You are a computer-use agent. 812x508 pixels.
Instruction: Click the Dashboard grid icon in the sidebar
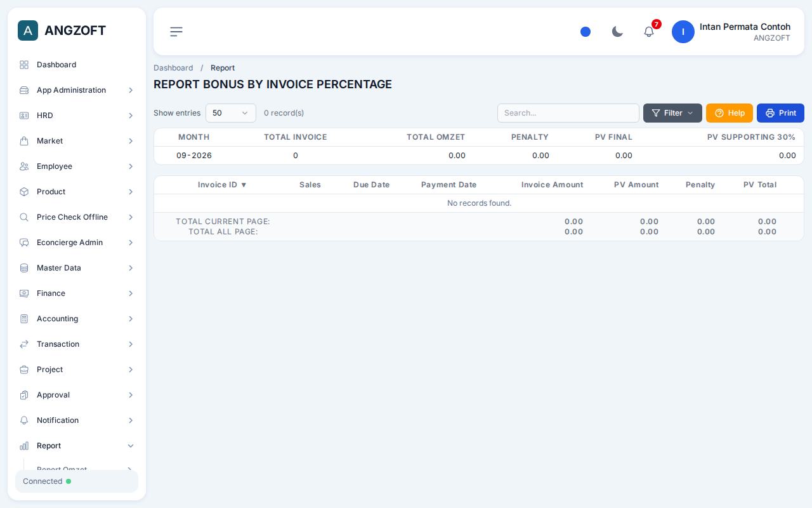(x=24, y=65)
